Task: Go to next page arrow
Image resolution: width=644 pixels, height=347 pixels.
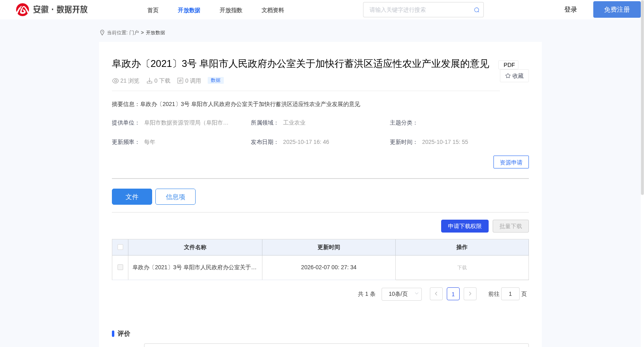Action: pos(470,294)
